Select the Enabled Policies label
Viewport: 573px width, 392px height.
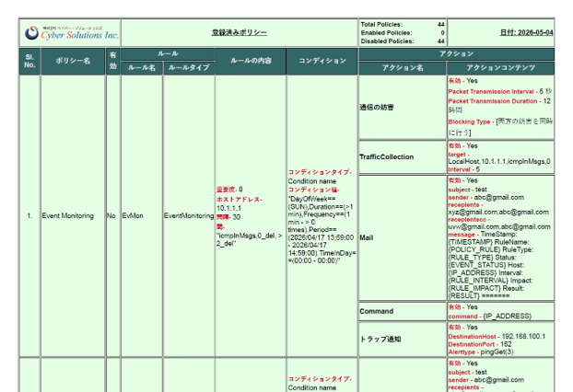pyautogui.click(x=386, y=33)
